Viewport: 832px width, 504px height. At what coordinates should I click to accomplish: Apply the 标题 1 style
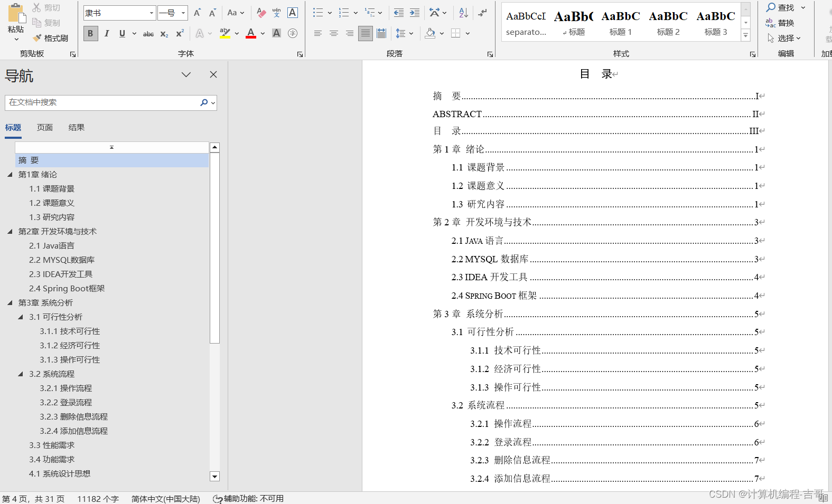[x=621, y=23]
